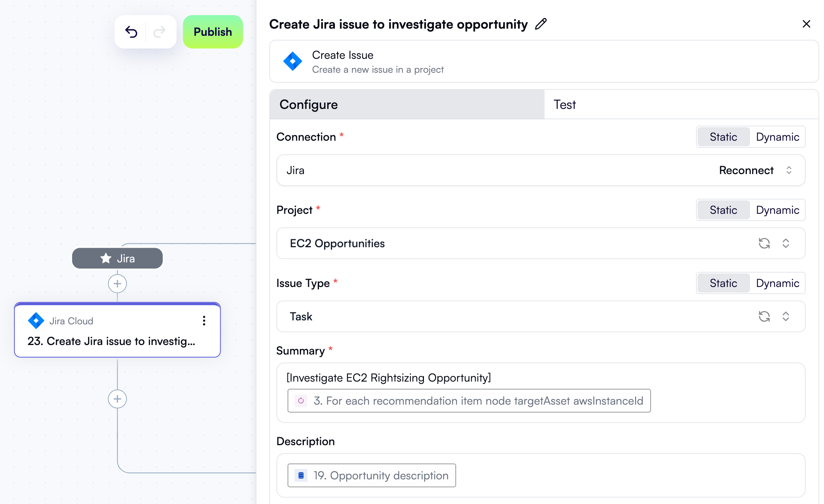Switch Connection to Dynamic mode

click(777, 137)
